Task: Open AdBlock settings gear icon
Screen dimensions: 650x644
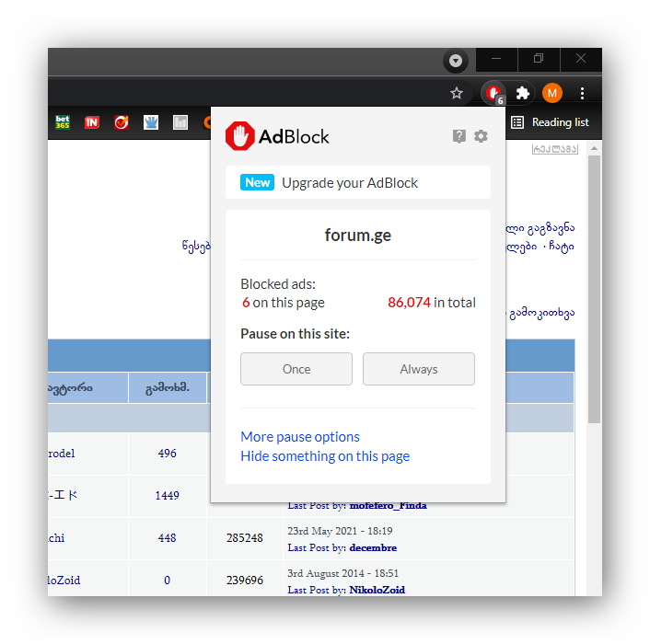Action: (x=481, y=136)
